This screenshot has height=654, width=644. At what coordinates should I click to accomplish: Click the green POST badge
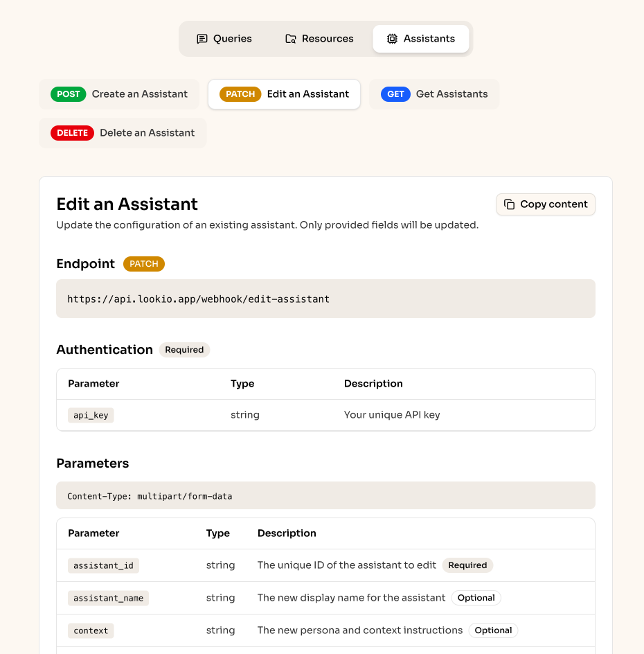click(68, 94)
